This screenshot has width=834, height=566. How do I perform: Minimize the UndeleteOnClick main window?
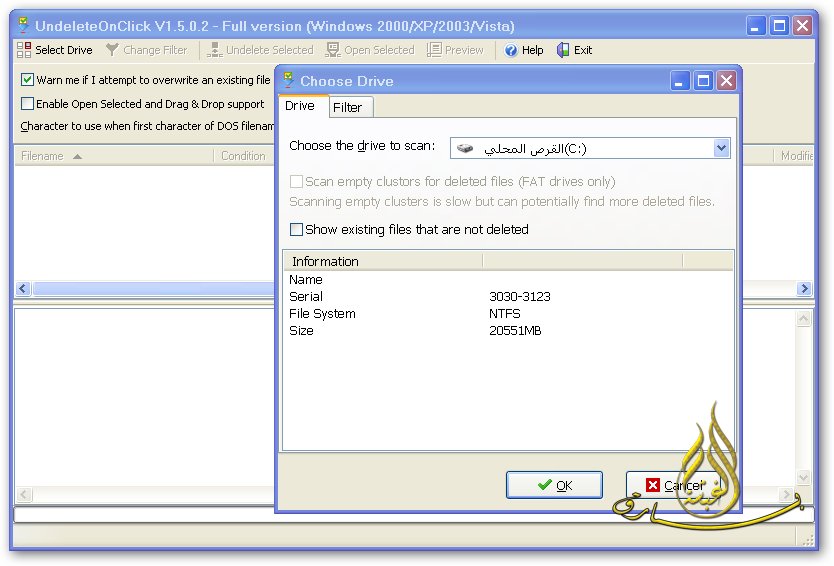pos(755,26)
